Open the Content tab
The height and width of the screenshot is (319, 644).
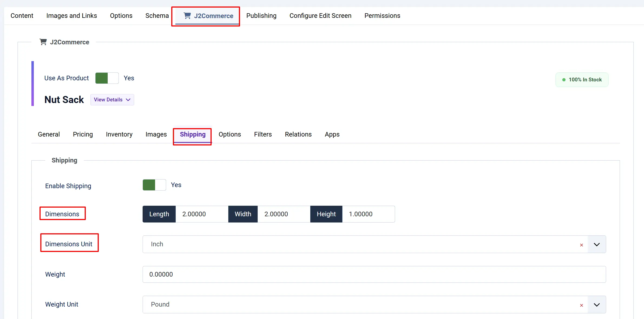click(22, 16)
